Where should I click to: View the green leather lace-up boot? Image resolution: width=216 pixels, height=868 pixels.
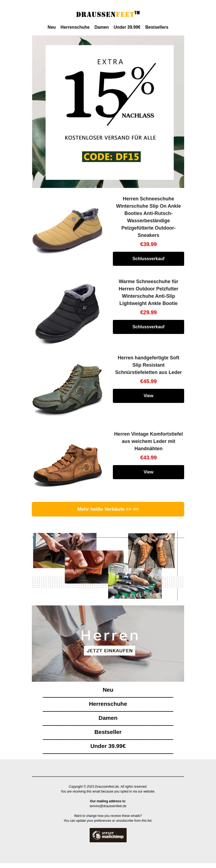click(148, 396)
